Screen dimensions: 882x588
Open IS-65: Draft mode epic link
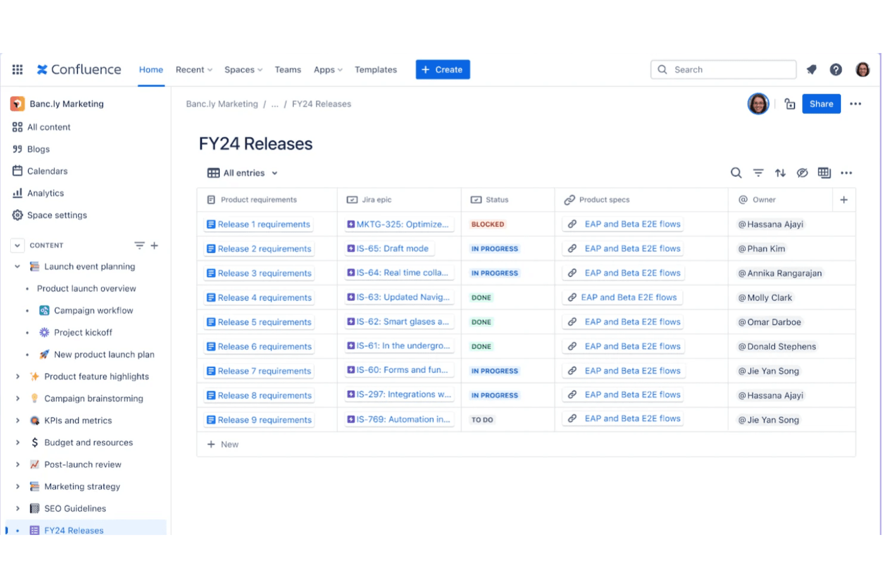[x=389, y=248]
